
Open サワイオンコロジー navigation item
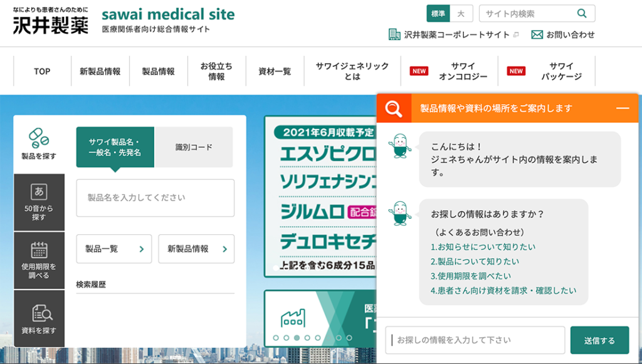coord(449,71)
